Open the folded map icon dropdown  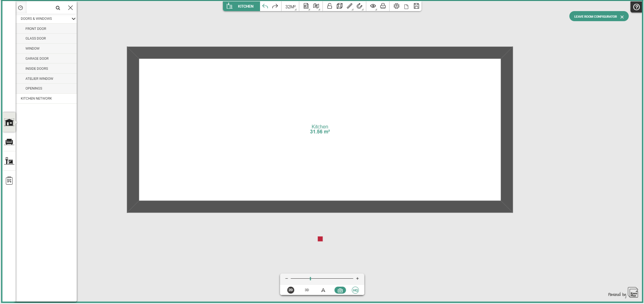[316, 6]
